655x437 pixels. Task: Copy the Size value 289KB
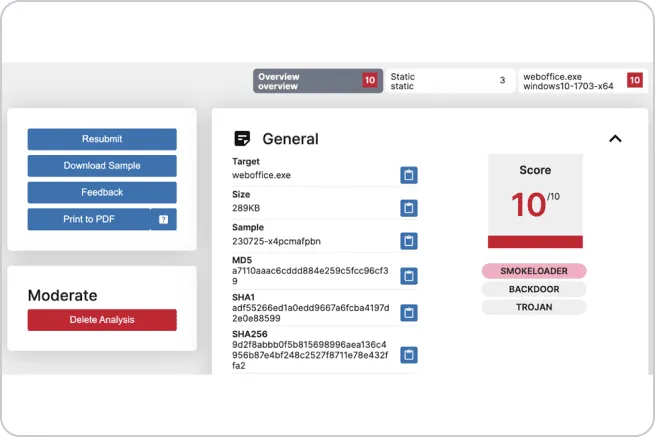click(409, 208)
